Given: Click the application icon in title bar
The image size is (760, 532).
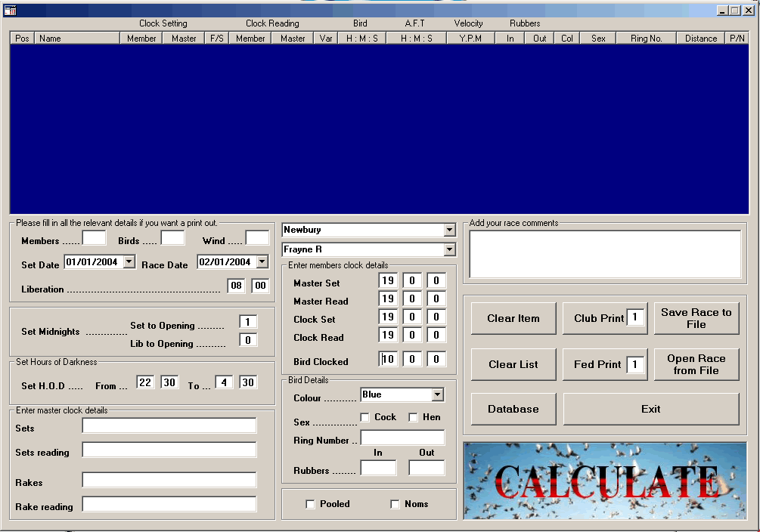Looking at the screenshot, I should coord(11,11).
